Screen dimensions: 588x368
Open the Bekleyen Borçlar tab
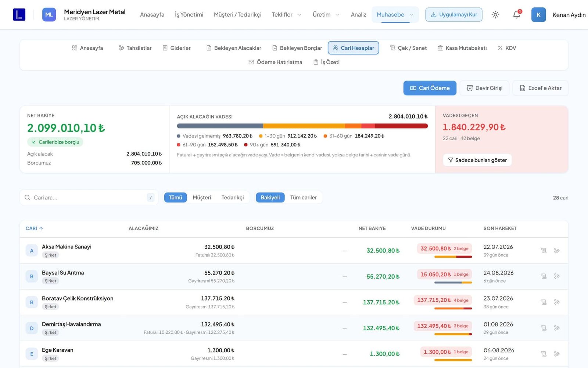(x=297, y=48)
